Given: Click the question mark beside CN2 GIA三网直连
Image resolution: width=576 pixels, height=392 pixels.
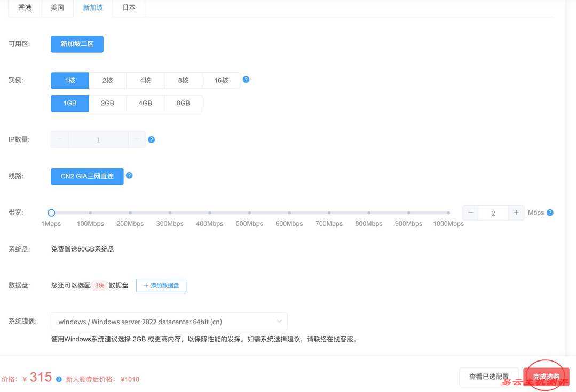Looking at the screenshot, I should [x=129, y=174].
